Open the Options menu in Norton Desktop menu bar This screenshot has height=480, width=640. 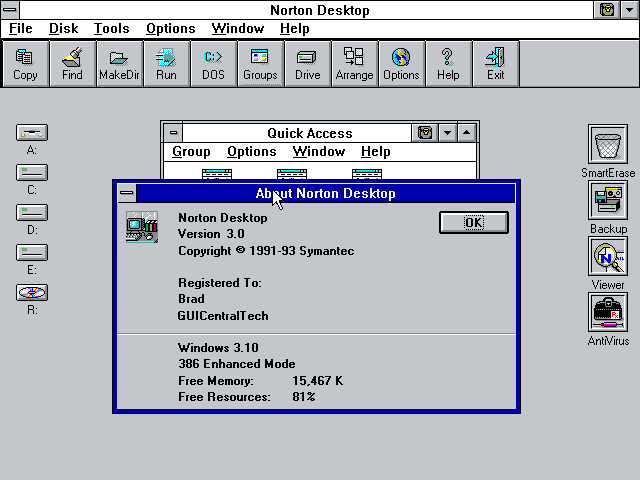(171, 29)
